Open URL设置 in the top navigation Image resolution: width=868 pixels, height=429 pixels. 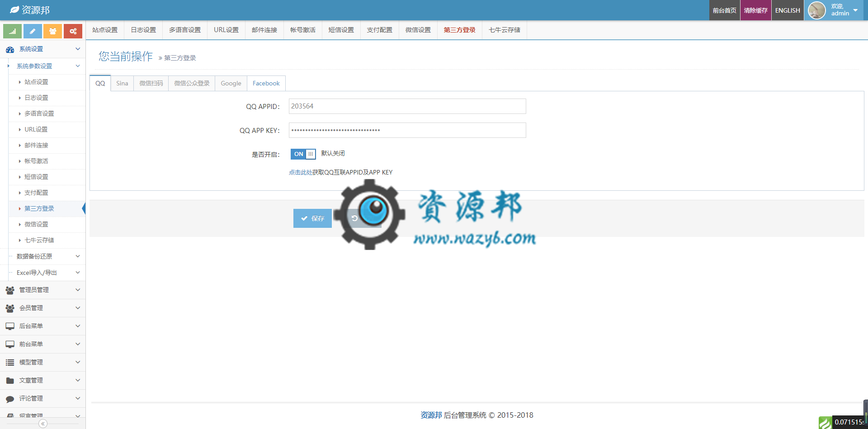click(226, 30)
